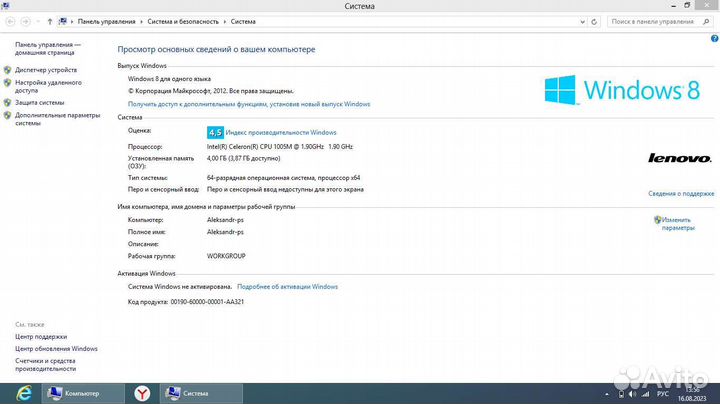Viewport: 720px width, 404px height.
Task: Open 'Настройка удаленного доступа'
Action: click(48, 86)
